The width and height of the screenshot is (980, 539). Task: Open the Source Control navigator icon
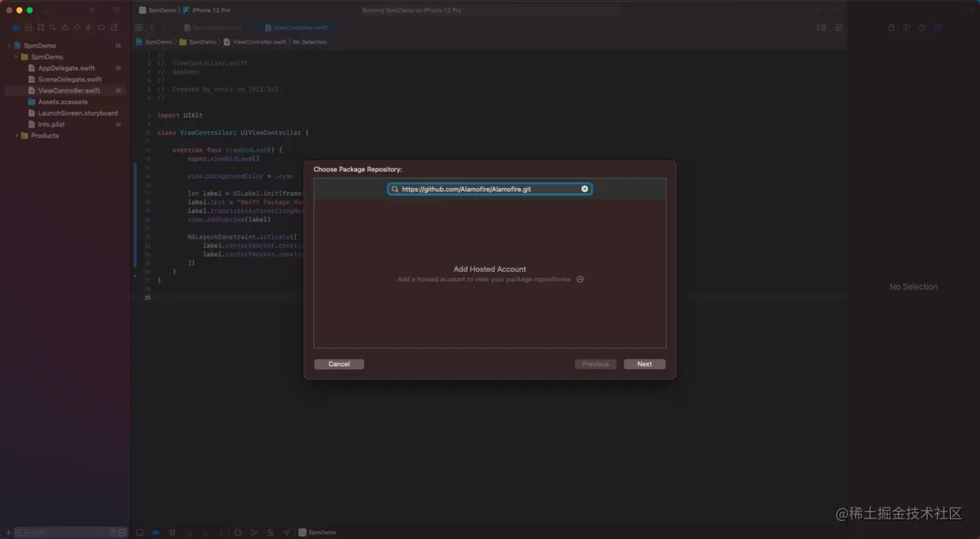click(28, 27)
